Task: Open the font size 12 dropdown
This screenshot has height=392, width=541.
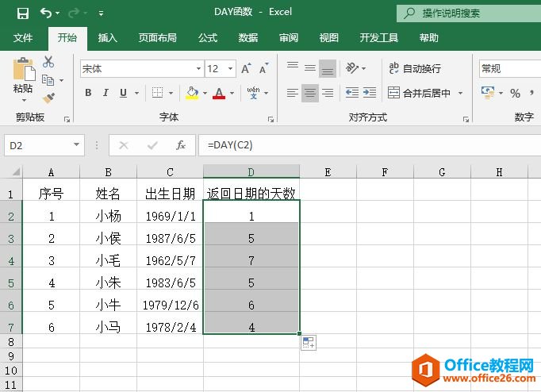Action: (x=231, y=69)
